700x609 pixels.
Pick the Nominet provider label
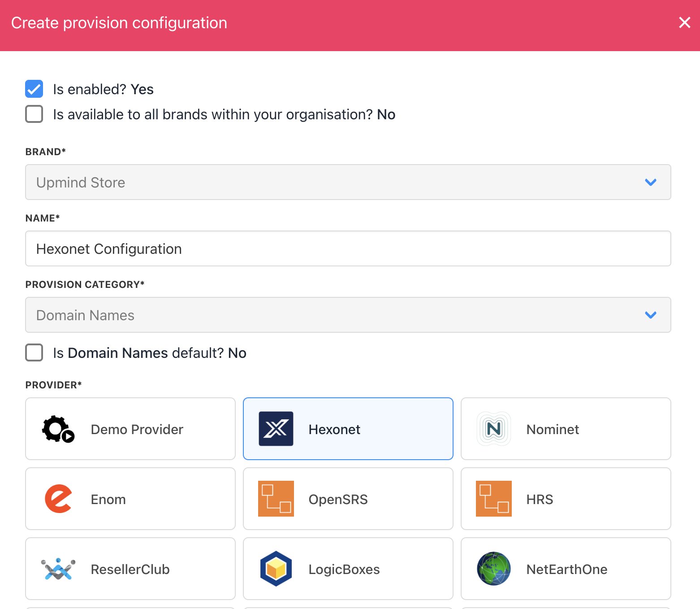click(x=553, y=430)
